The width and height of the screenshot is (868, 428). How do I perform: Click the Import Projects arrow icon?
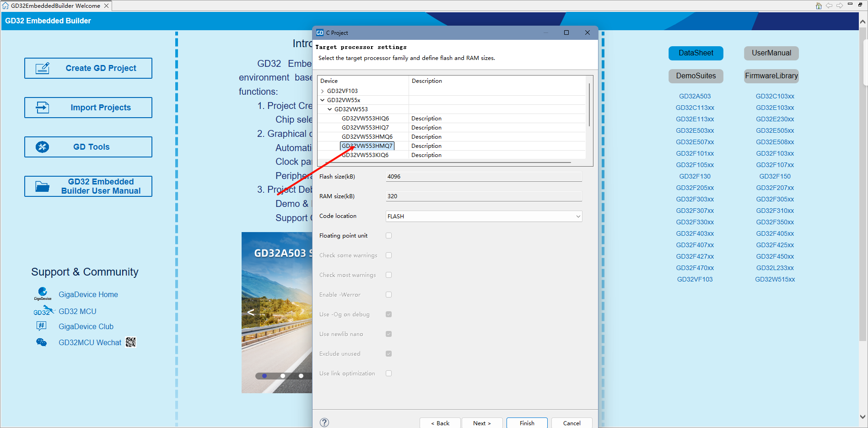[x=43, y=108]
